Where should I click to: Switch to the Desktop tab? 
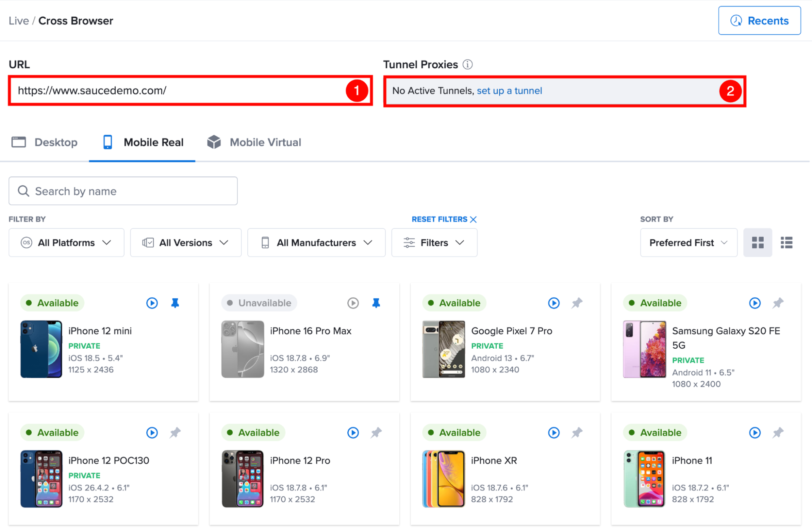[x=45, y=142]
